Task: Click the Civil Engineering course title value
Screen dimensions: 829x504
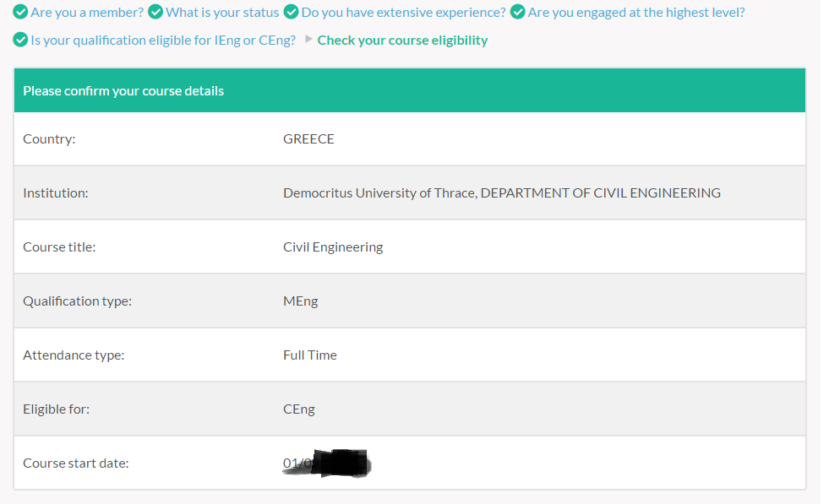Action: tap(333, 247)
